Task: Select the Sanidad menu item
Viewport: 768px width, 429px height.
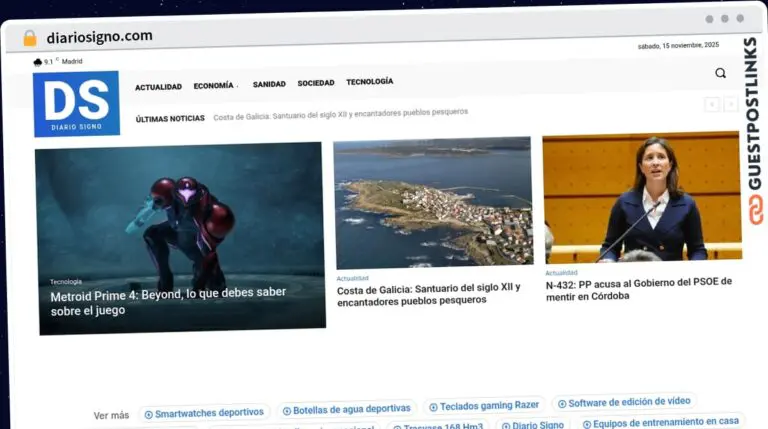Action: tap(269, 85)
